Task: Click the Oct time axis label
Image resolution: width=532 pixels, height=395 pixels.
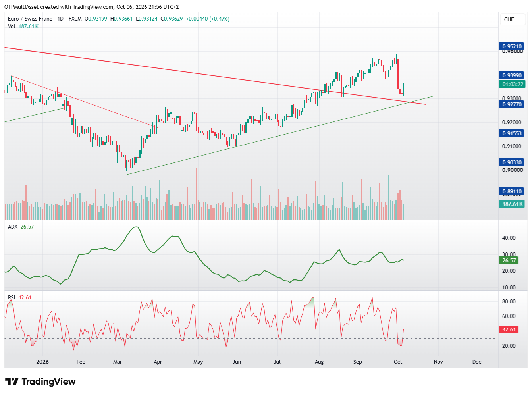Action: [398, 362]
